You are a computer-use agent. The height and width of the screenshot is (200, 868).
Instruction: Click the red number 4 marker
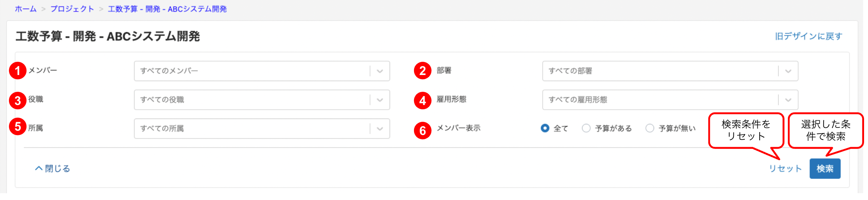pyautogui.click(x=423, y=101)
